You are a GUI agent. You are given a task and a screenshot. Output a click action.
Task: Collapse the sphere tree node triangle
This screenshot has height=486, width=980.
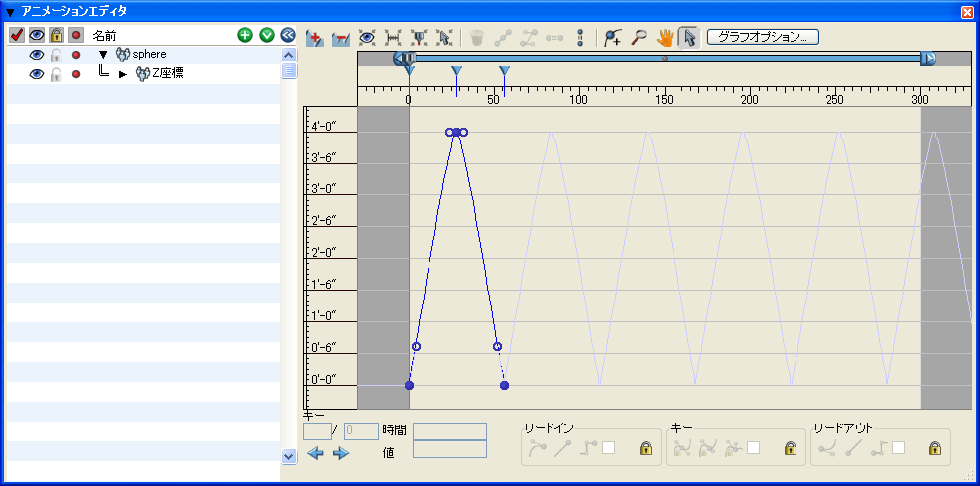click(x=104, y=55)
